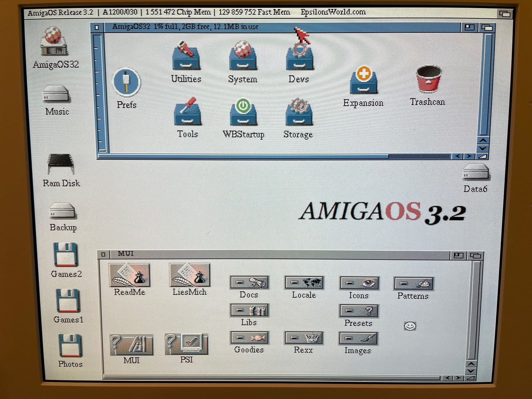Launch the PSI program icon
The width and height of the screenshot is (532, 399).
point(187,344)
